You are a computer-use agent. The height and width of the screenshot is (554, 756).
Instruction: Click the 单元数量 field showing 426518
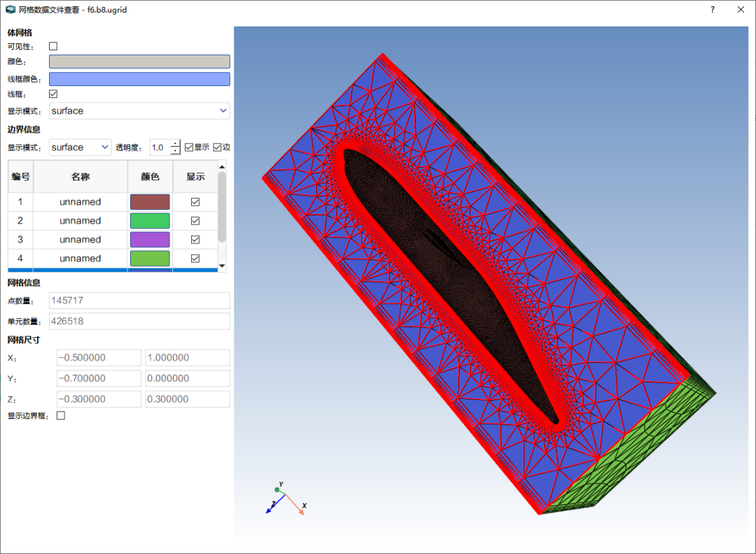point(139,321)
